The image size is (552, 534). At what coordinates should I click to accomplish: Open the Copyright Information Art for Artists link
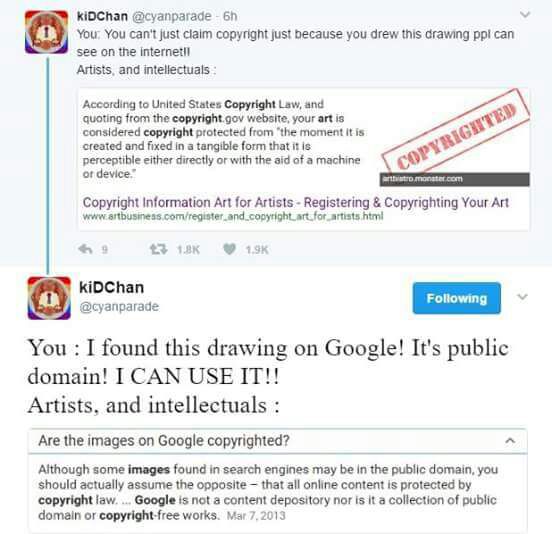296,203
